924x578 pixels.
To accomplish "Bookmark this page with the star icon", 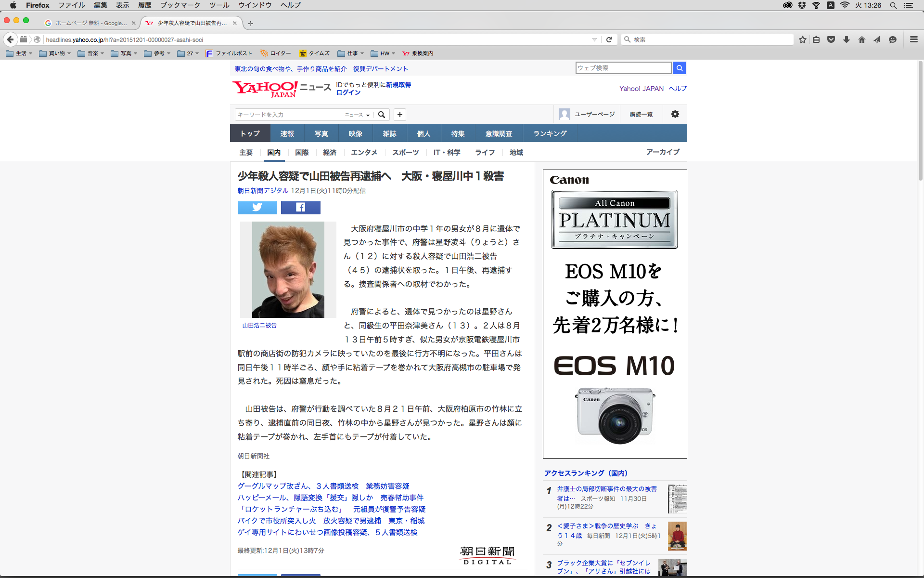I will [x=802, y=39].
